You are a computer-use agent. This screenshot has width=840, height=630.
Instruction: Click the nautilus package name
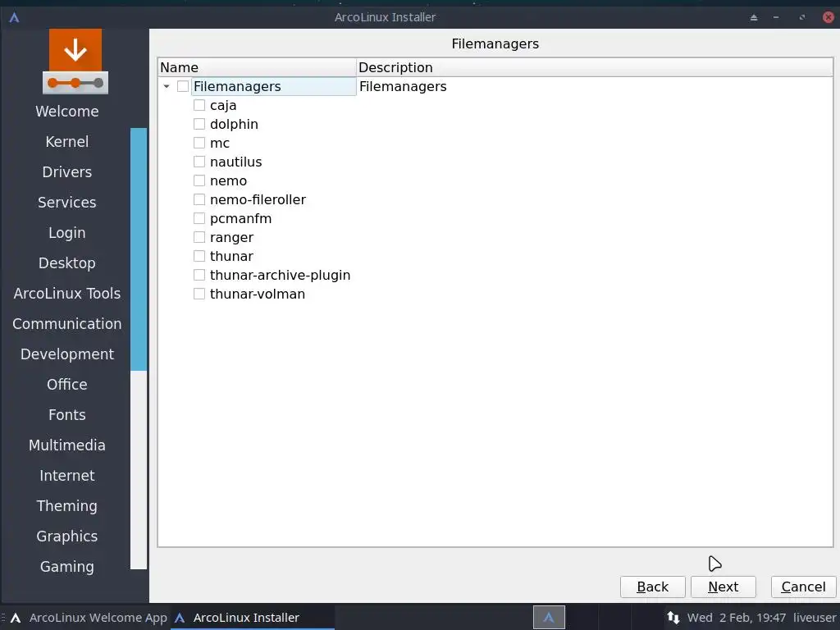click(x=235, y=162)
